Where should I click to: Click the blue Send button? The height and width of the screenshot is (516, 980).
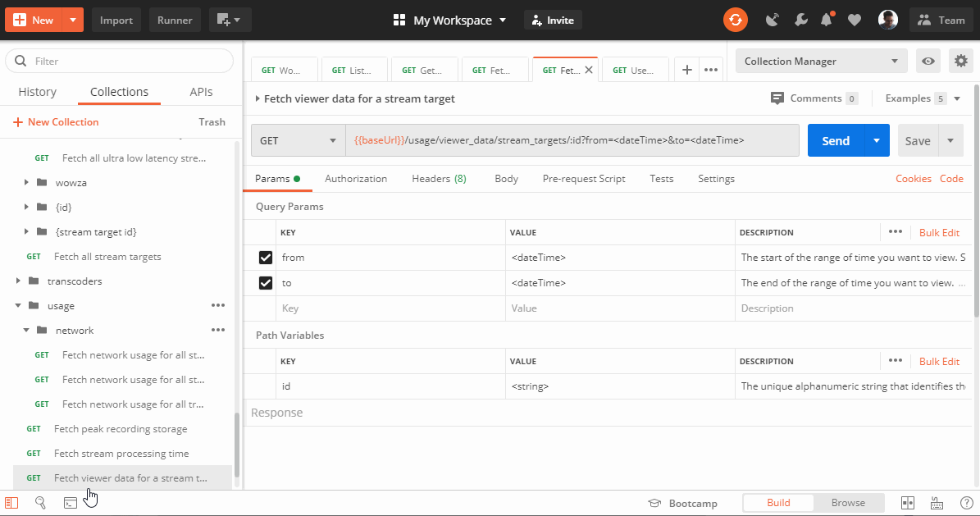click(836, 140)
